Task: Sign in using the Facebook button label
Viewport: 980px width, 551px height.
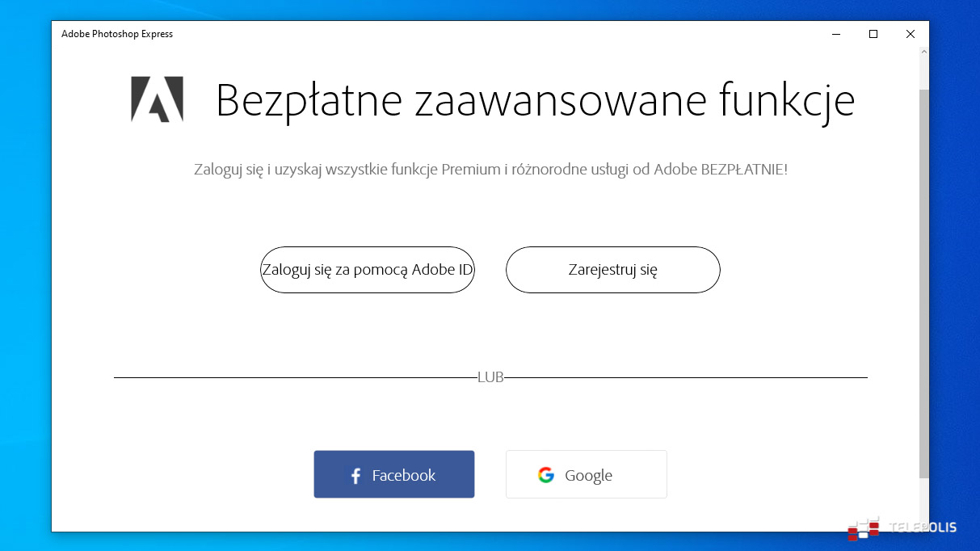Action: click(x=403, y=476)
